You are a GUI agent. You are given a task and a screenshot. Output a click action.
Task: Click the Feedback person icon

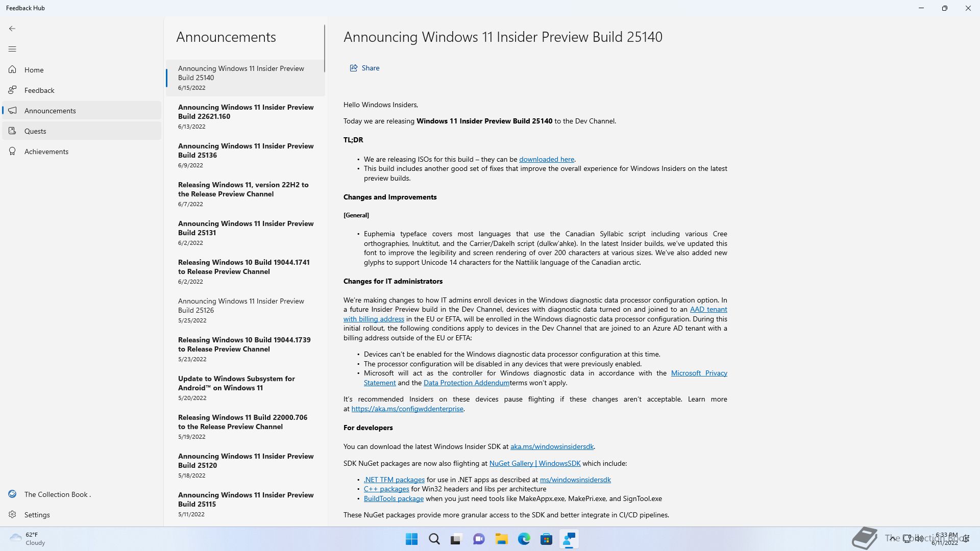(12, 90)
